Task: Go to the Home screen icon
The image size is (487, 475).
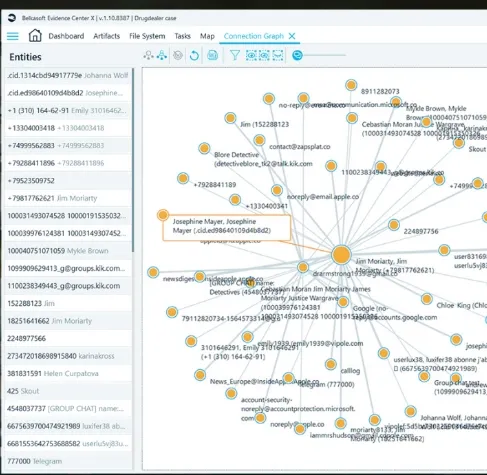Action: click(35, 35)
